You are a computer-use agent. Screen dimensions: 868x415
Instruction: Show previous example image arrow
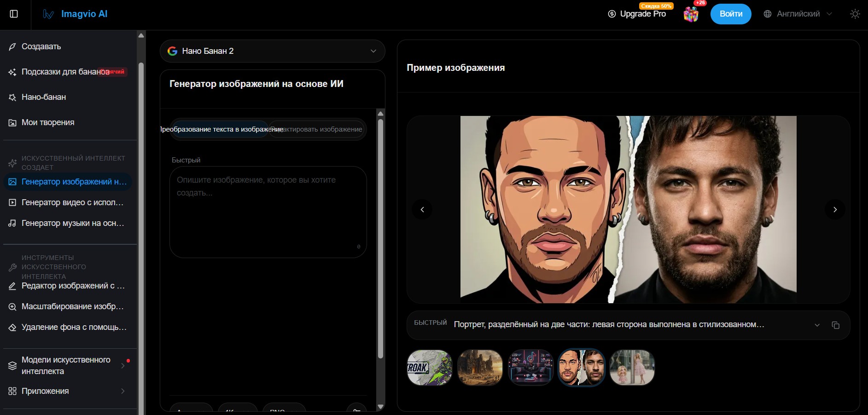pos(422,209)
